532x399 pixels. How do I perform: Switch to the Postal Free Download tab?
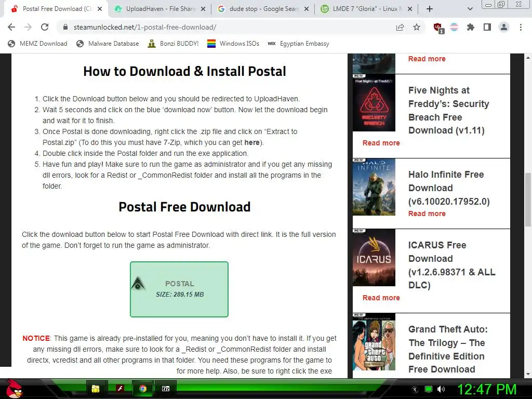click(56, 9)
